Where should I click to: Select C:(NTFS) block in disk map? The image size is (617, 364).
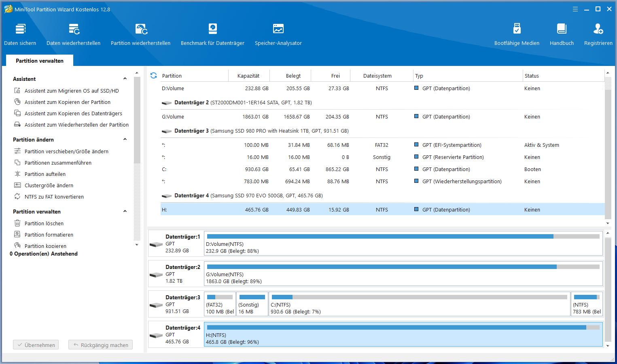click(420, 304)
